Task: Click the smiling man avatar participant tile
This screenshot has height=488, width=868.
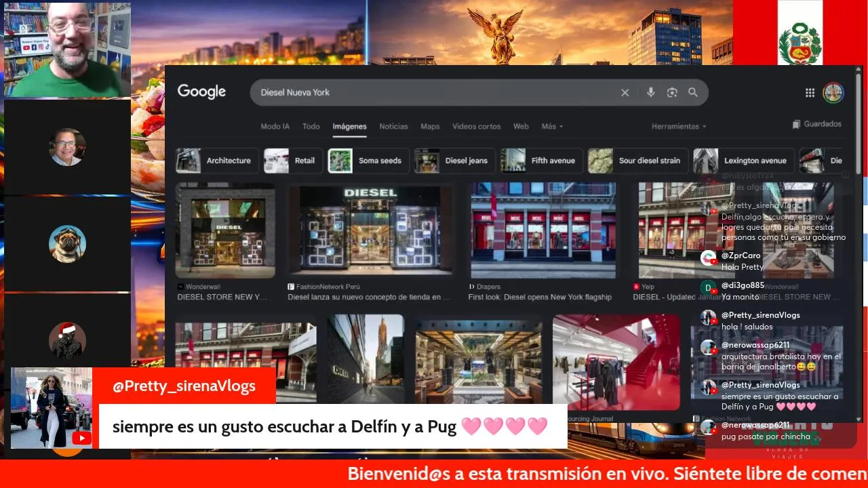Action: tap(67, 147)
